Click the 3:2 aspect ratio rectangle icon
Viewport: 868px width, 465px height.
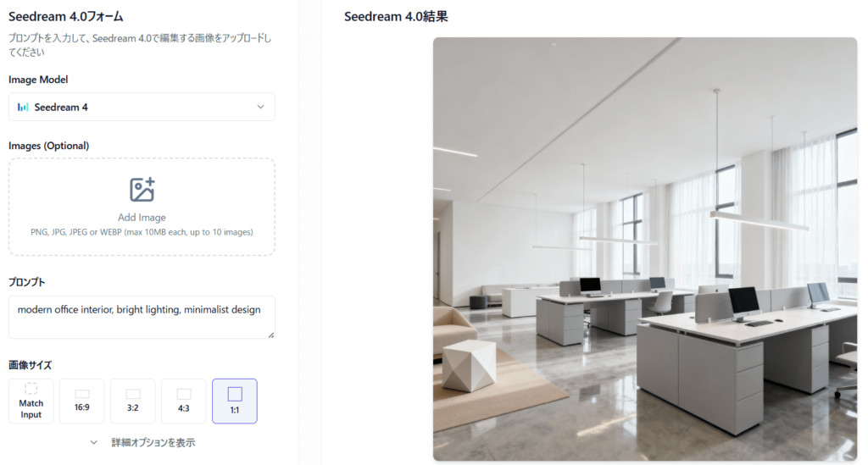pyautogui.click(x=133, y=394)
